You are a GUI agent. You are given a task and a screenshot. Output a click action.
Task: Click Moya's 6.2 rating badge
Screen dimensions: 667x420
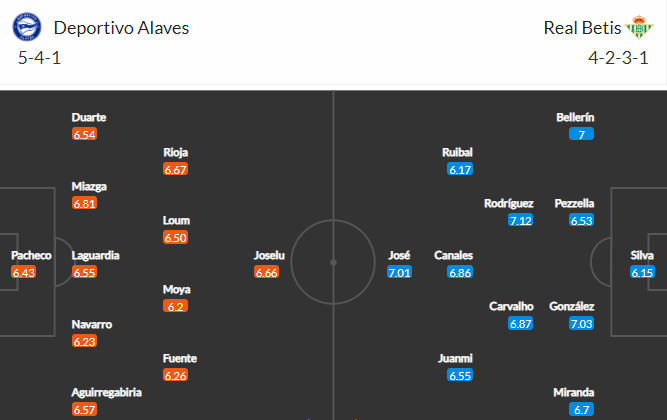click(x=175, y=306)
